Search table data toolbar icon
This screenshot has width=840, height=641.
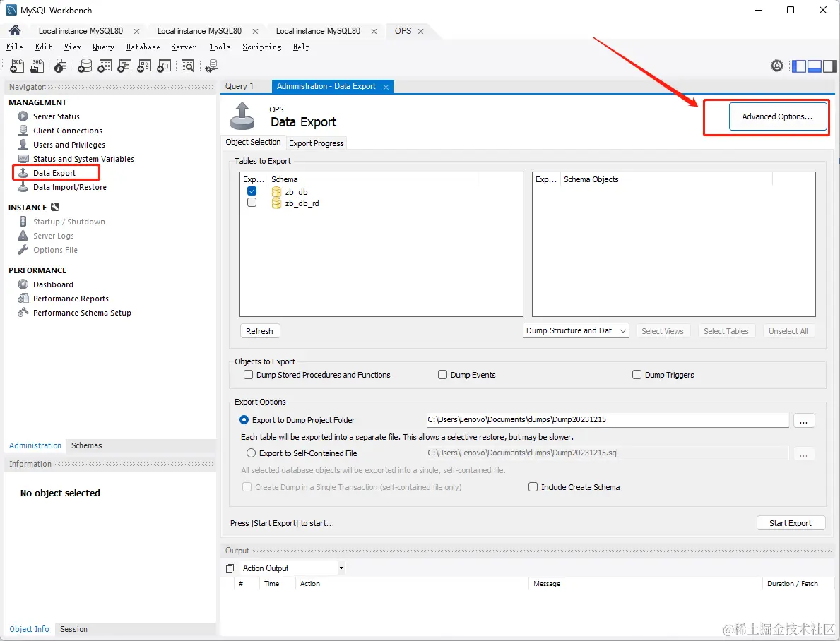coord(187,66)
